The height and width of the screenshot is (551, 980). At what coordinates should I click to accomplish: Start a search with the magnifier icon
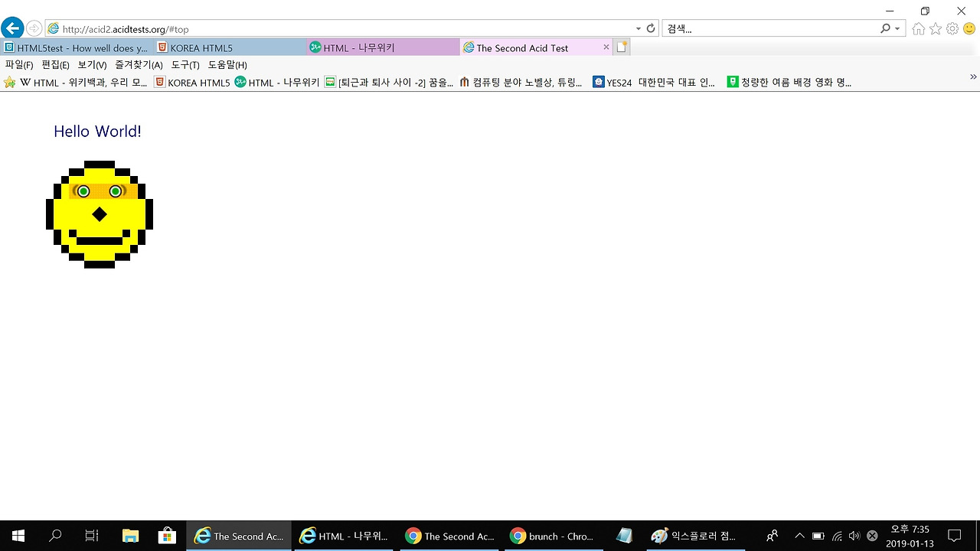click(x=884, y=28)
